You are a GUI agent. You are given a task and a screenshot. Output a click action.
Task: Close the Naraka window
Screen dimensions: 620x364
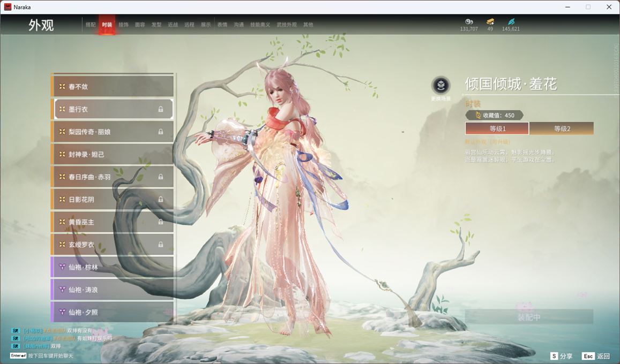[609, 7]
